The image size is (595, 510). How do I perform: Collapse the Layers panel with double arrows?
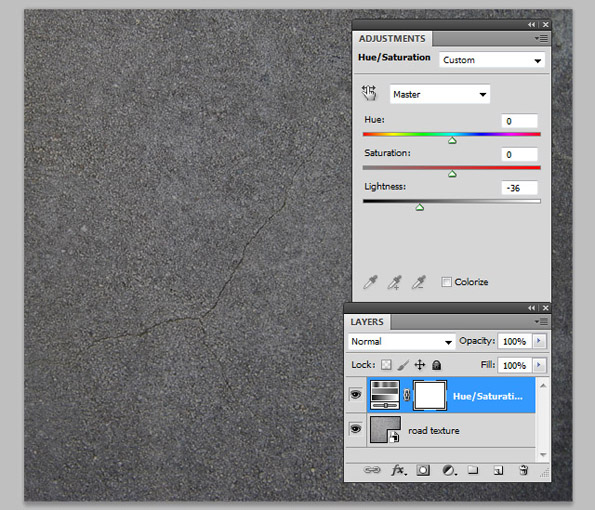[531, 308]
